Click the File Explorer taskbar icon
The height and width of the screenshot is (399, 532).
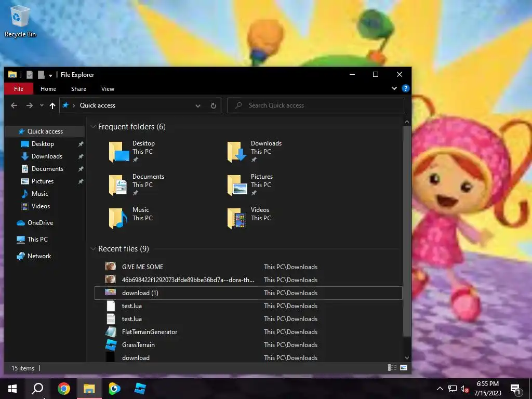point(89,389)
